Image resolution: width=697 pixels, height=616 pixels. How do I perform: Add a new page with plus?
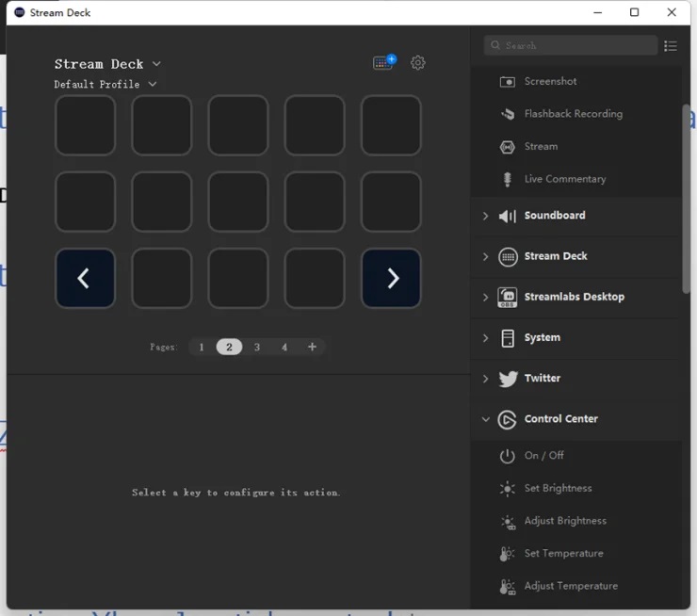coord(312,347)
